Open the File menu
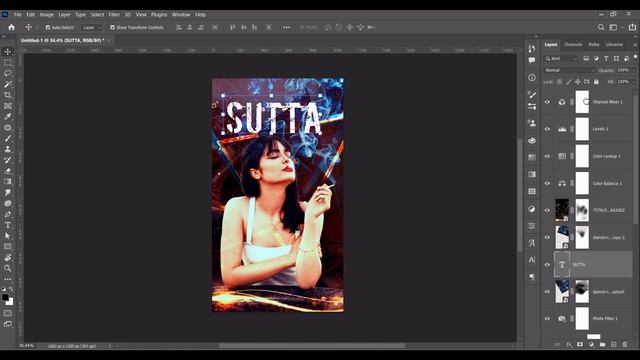Viewport: 640px width, 360px height. coord(18,15)
